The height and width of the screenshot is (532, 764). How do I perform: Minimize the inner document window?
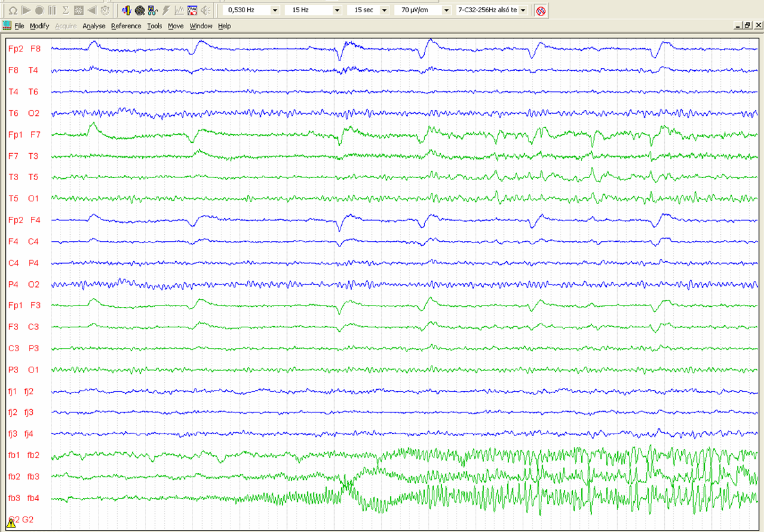(739, 25)
